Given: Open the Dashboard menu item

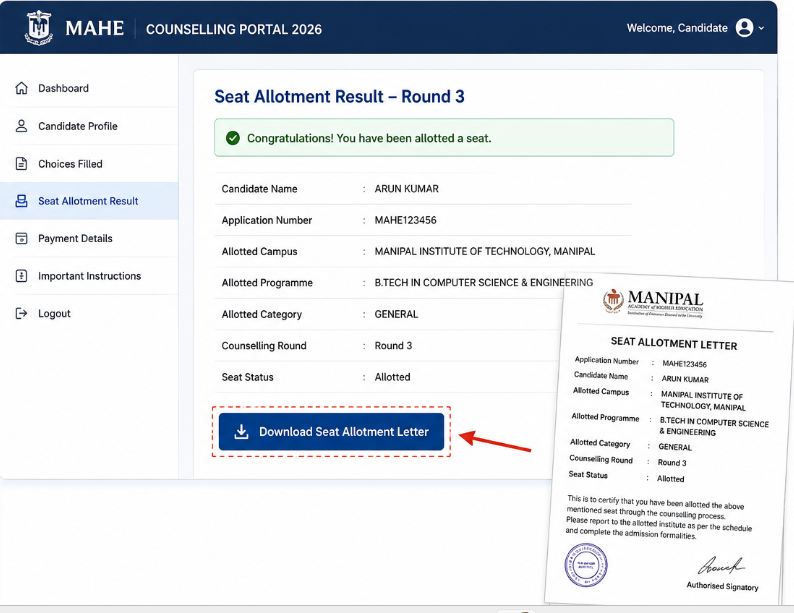Looking at the screenshot, I should click(x=89, y=88).
